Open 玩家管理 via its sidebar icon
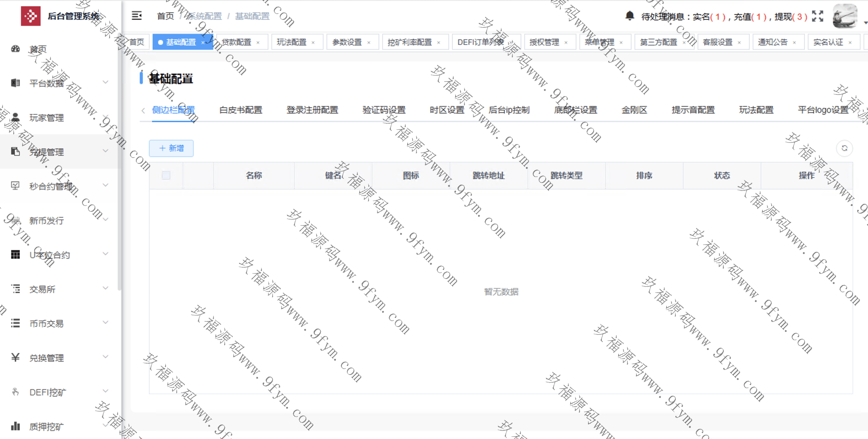This screenshot has width=868, height=439. (15, 118)
